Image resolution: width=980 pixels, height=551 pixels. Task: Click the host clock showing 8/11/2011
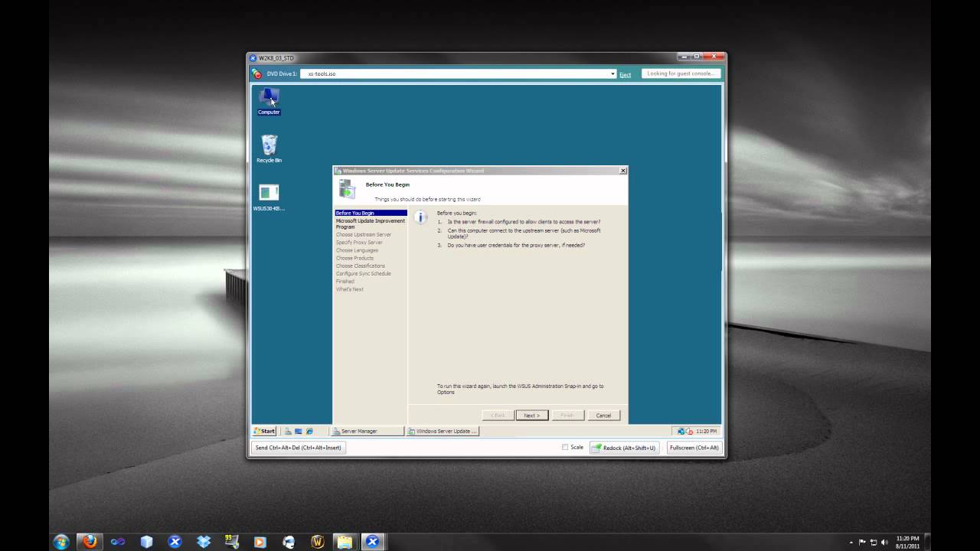click(x=907, y=543)
